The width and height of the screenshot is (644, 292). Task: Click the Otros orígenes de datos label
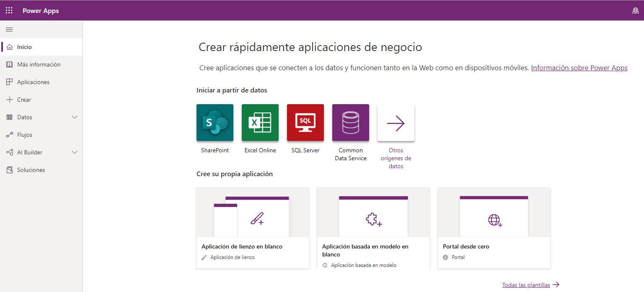coord(396,158)
